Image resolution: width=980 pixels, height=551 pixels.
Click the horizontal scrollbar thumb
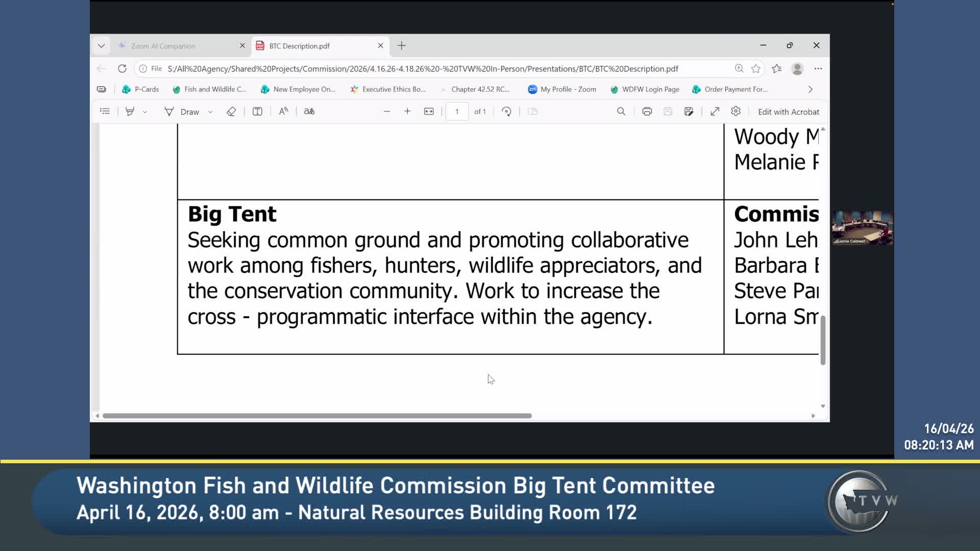(316, 416)
